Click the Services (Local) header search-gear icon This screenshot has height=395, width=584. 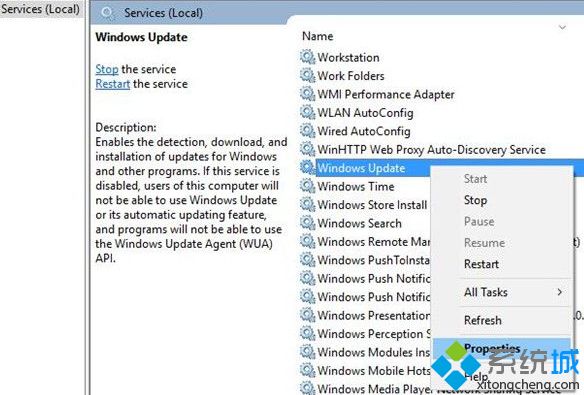click(107, 13)
